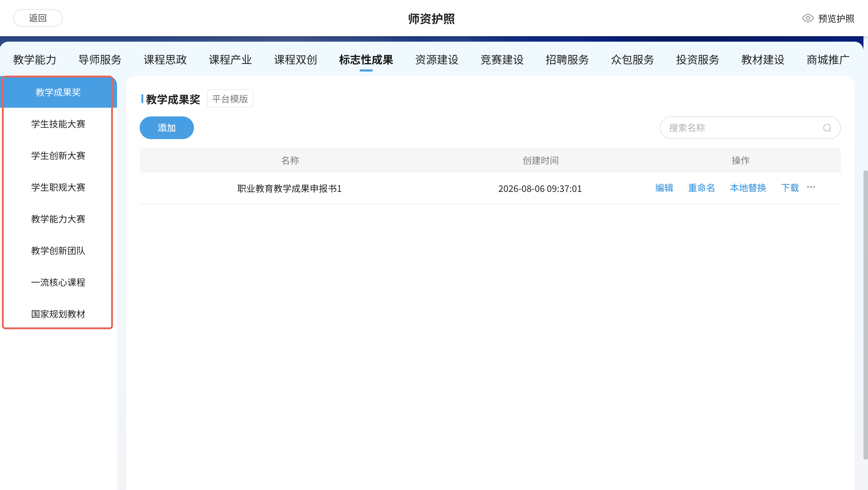Select 教学创新团队 in the sidebar
This screenshot has width=868, height=490.
pos(58,250)
